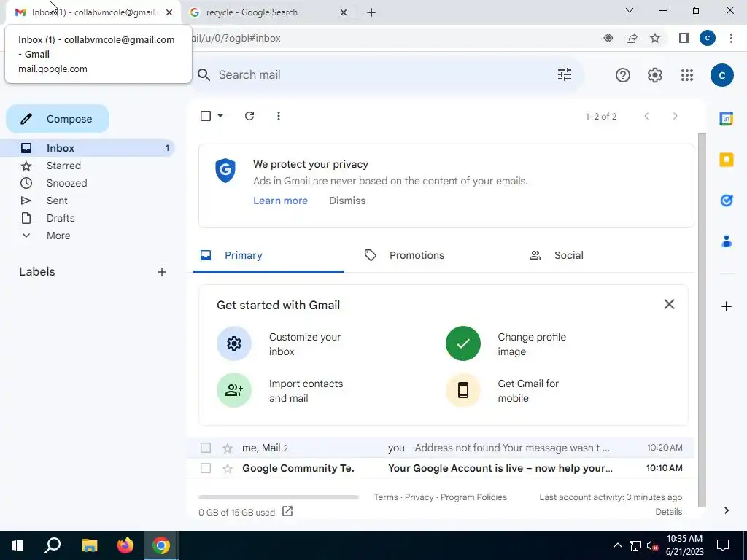Check the 'me, Mail' email checkbox
Image resolution: width=747 pixels, height=560 pixels.
(206, 448)
